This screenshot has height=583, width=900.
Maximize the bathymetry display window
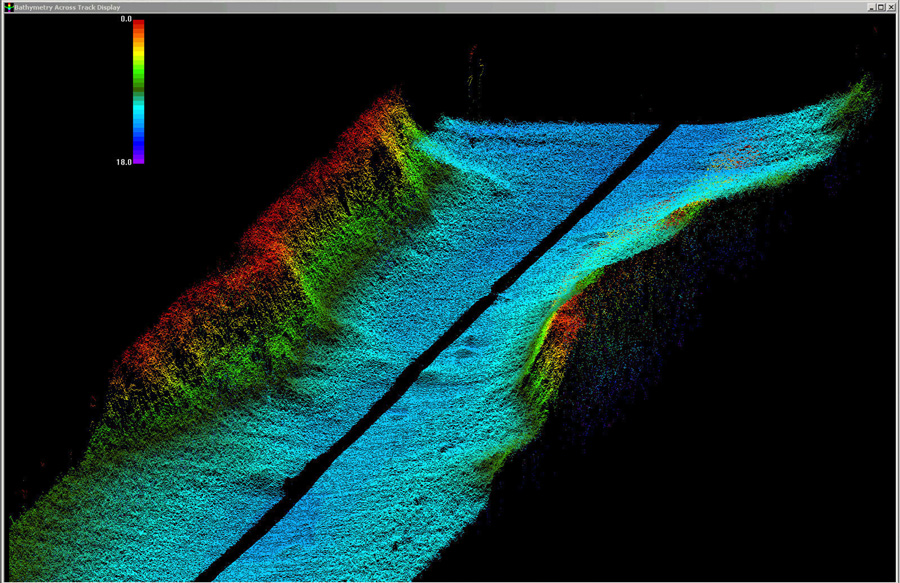(881, 6)
